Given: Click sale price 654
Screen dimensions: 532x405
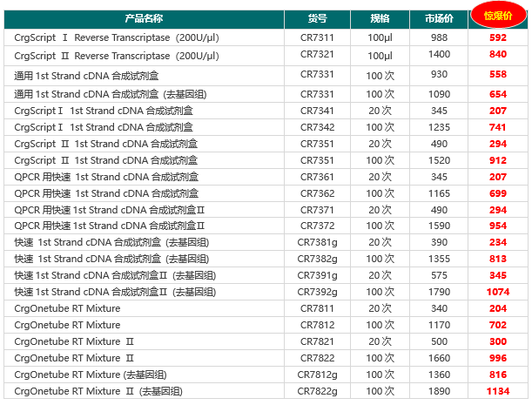Looking at the screenshot, I should pyautogui.click(x=498, y=94).
